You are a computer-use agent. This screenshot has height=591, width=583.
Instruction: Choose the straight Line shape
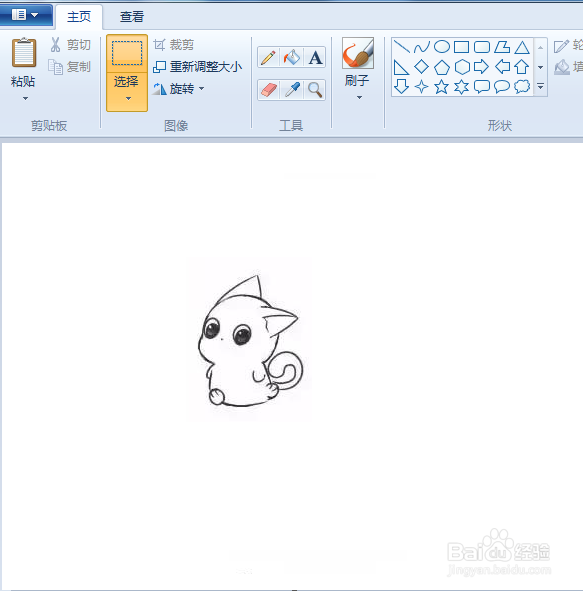coord(401,47)
